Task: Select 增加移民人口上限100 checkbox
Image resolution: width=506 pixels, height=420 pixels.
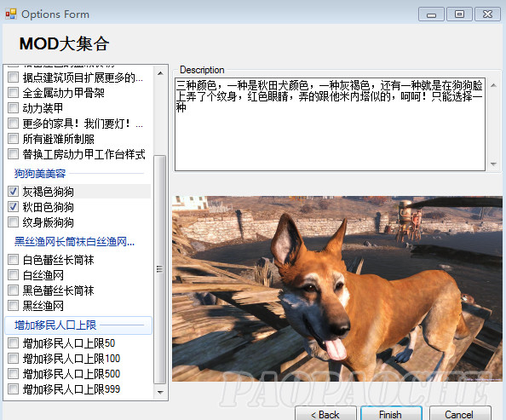Action: tap(14, 359)
